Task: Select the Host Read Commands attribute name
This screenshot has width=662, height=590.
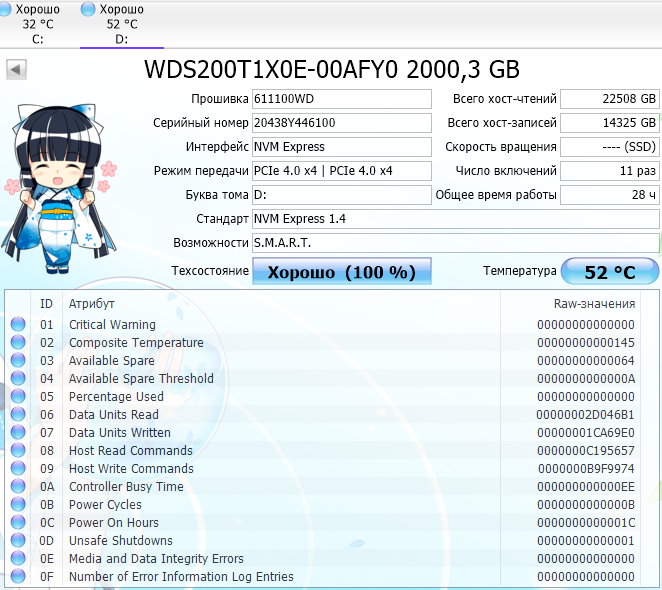Action: click(x=130, y=451)
